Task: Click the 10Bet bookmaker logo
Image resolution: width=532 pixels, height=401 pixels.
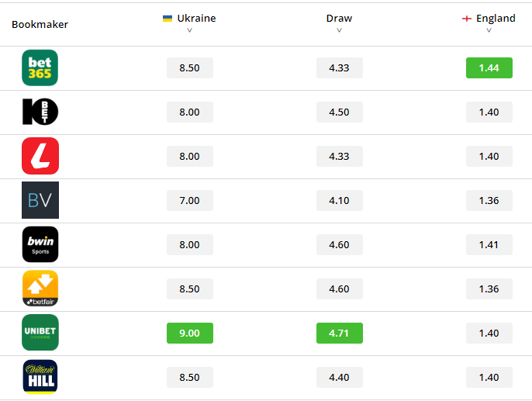Action: [x=40, y=112]
